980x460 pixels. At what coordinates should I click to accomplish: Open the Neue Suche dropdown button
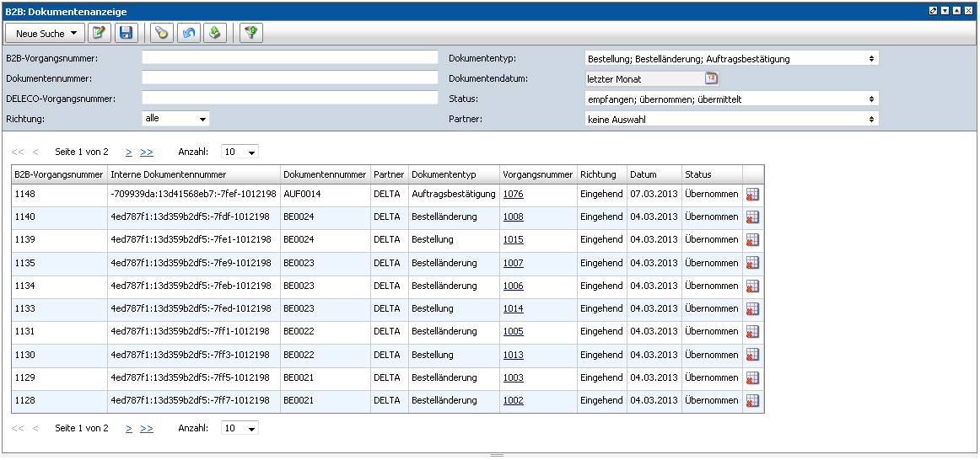coord(46,33)
